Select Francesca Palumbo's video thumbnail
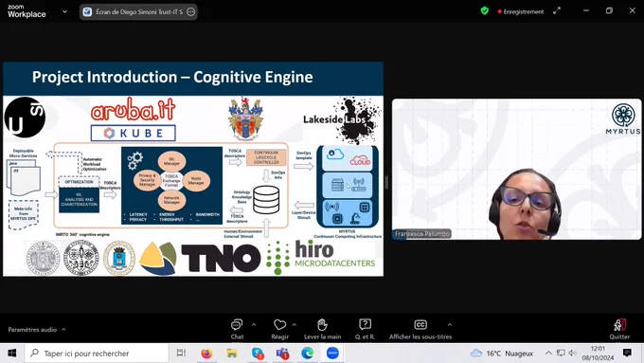644x363 pixels. coord(516,169)
